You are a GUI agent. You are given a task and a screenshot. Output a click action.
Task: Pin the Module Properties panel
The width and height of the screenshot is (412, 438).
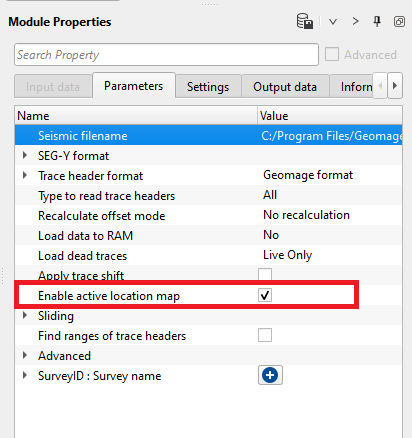pyautogui.click(x=377, y=21)
